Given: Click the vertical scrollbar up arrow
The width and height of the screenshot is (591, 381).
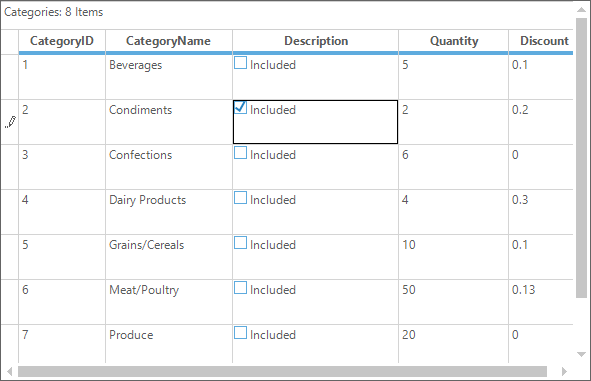Looking at the screenshot, I should click(581, 10).
